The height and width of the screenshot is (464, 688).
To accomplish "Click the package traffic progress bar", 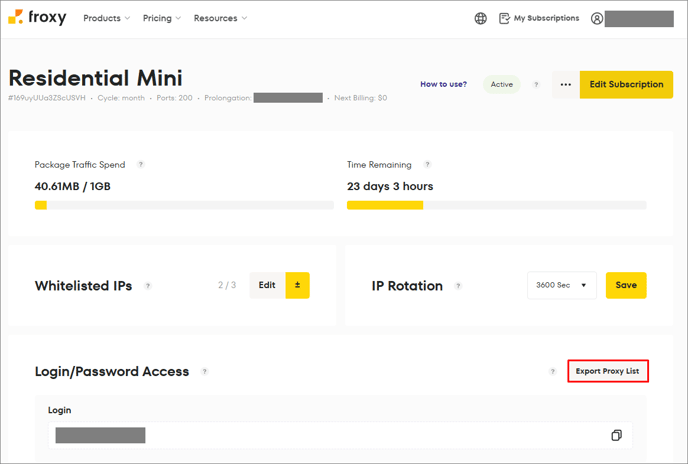I will [184, 205].
